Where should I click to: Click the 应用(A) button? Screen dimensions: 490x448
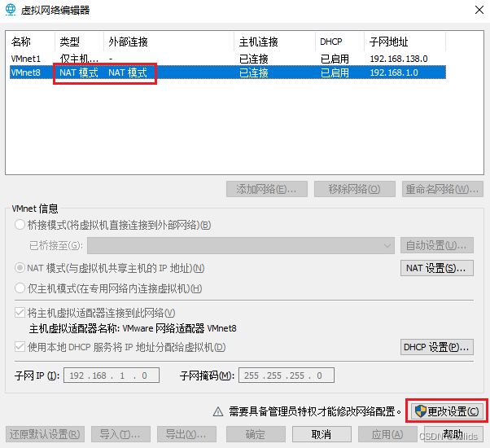click(x=387, y=434)
